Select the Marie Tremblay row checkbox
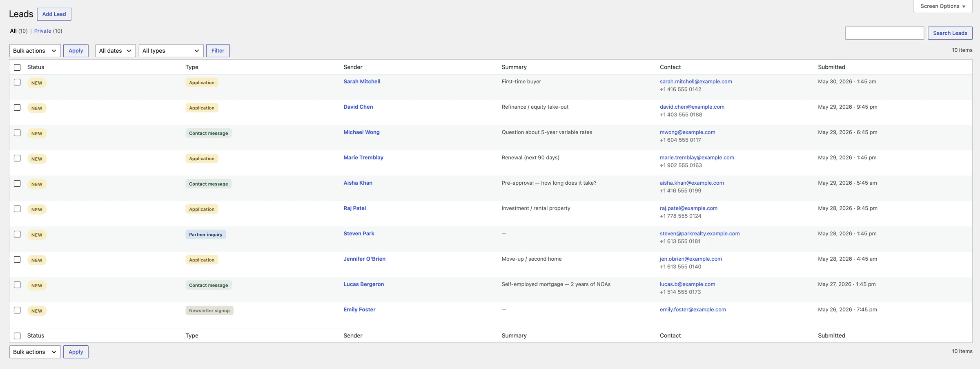This screenshot has height=369, width=980. (17, 158)
